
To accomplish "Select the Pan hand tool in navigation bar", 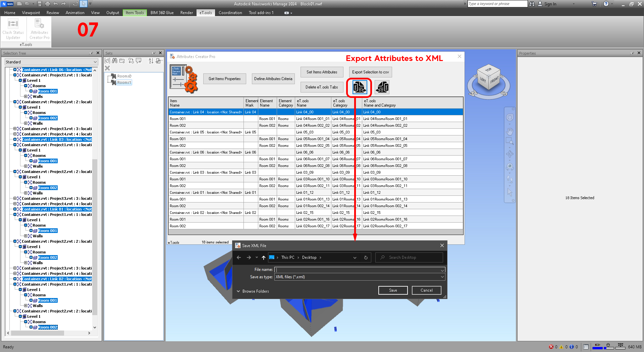I will click(510, 131).
